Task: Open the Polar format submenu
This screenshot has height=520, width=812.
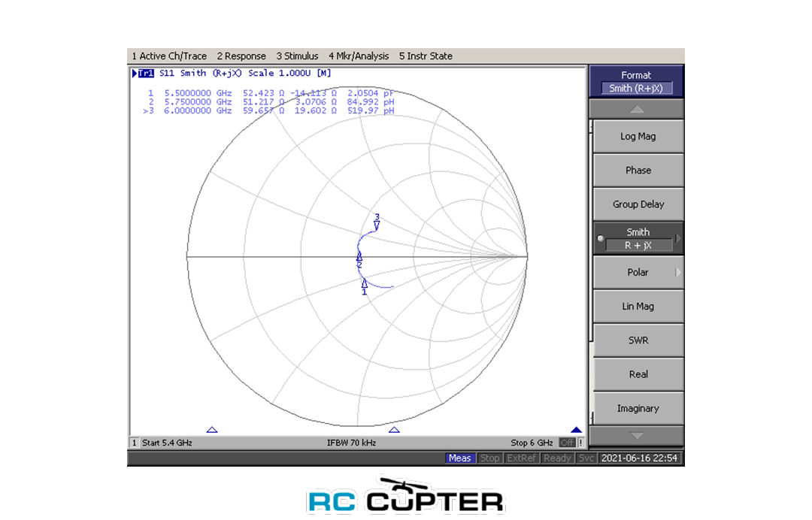Action: (x=638, y=272)
